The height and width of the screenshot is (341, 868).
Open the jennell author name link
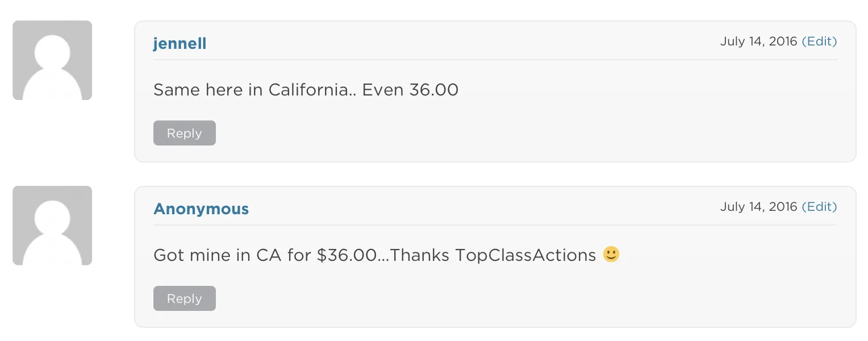tap(180, 43)
